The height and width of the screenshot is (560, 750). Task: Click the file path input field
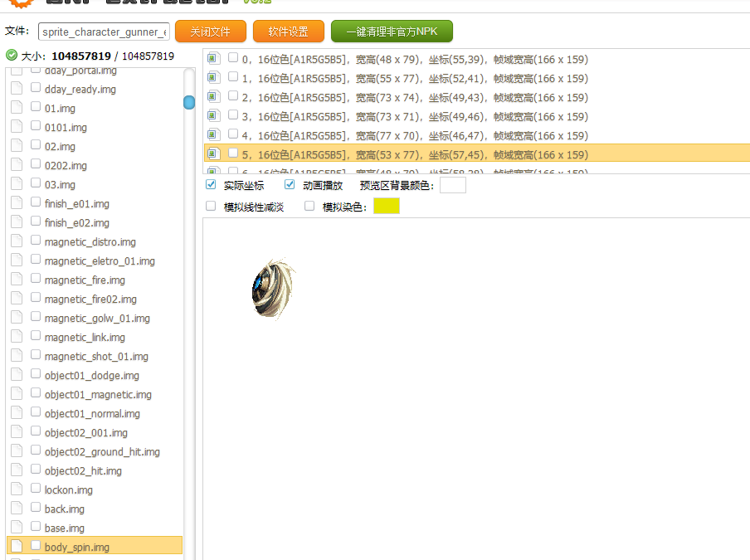coord(104,32)
